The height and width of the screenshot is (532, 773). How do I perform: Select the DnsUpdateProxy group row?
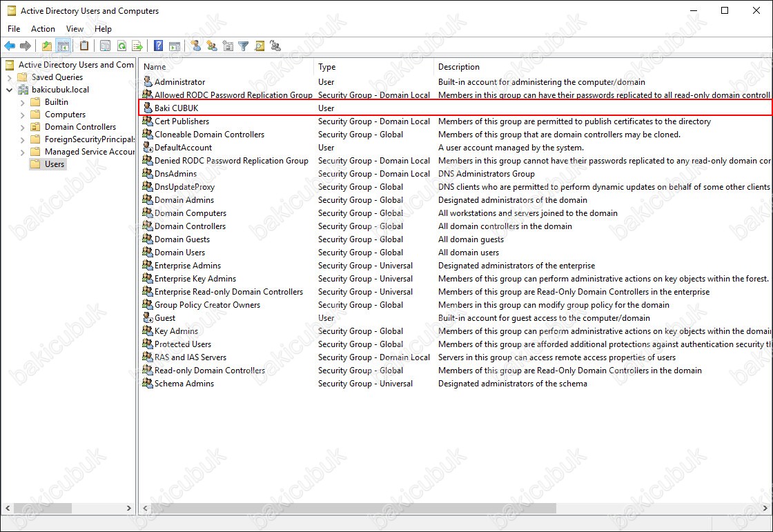click(456, 186)
